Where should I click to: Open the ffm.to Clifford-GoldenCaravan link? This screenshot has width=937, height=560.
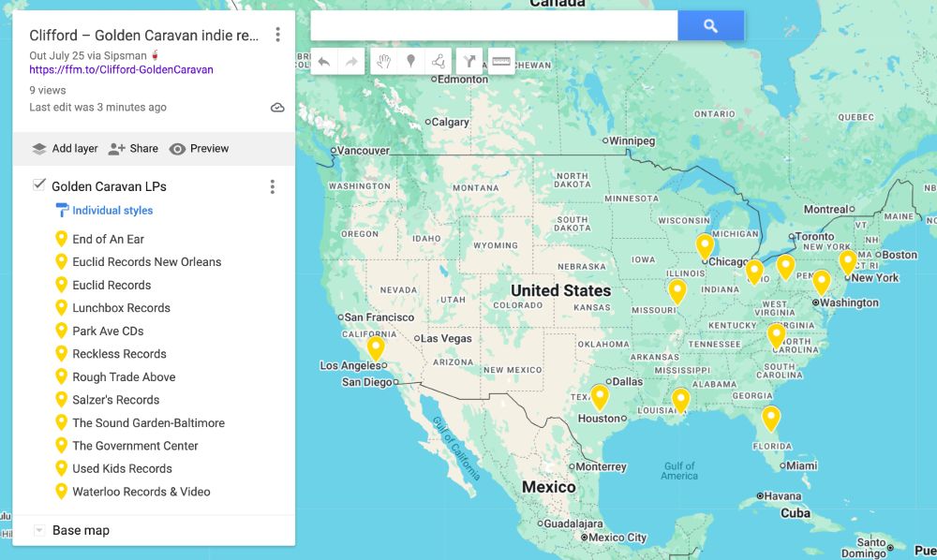pyautogui.click(x=121, y=69)
